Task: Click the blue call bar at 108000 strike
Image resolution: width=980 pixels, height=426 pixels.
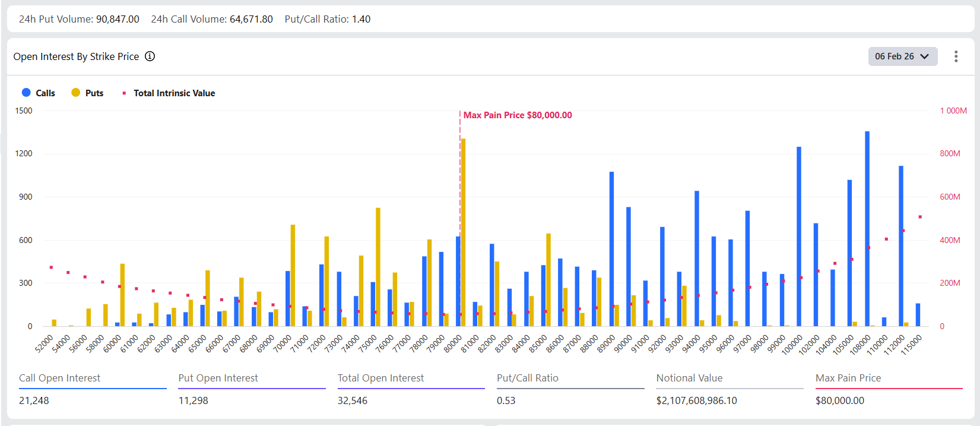Action: click(x=867, y=229)
